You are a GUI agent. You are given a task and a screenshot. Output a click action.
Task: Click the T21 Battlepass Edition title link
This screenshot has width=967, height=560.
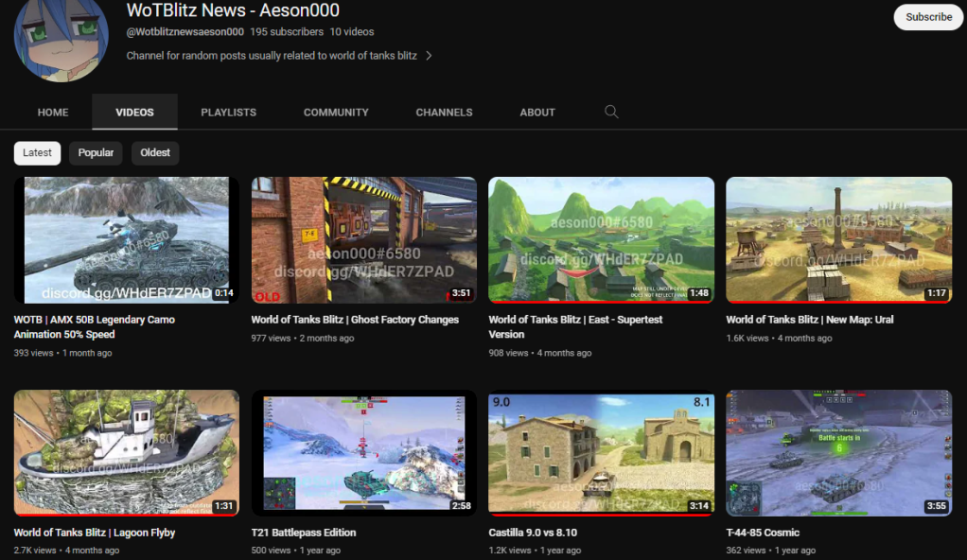coord(303,533)
